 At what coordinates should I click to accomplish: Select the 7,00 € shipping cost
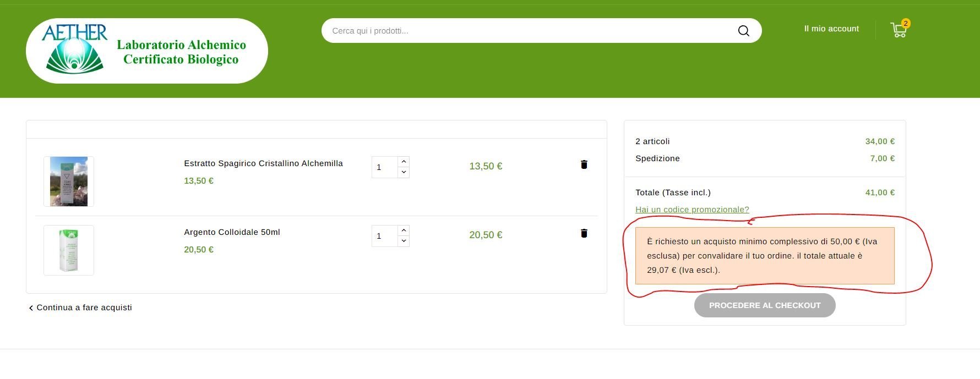click(x=882, y=158)
